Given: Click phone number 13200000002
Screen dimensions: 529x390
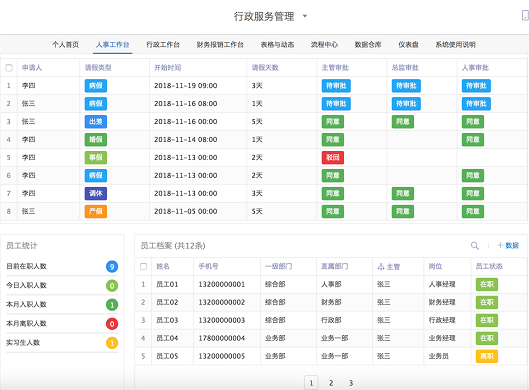Looking at the screenshot, I should point(222,302).
